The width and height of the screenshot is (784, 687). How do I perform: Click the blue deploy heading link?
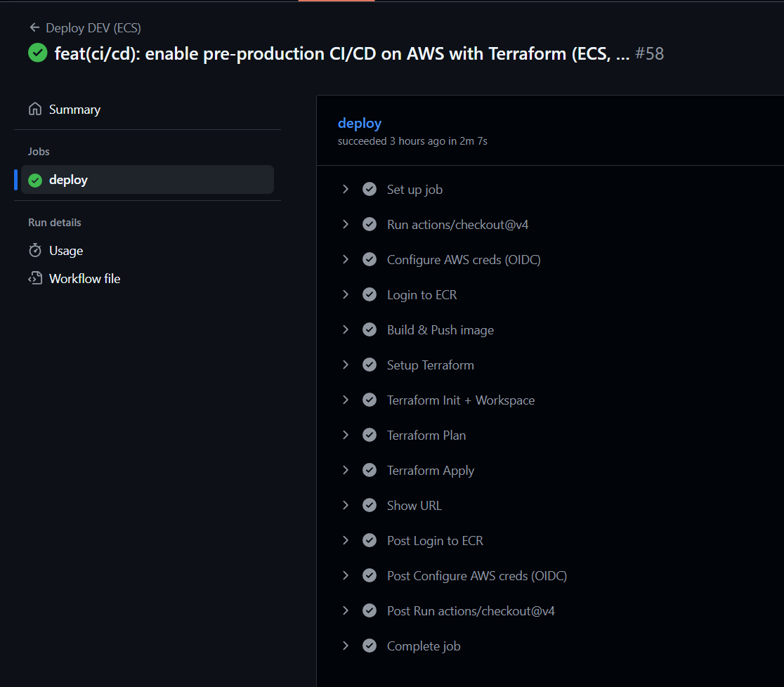point(360,124)
